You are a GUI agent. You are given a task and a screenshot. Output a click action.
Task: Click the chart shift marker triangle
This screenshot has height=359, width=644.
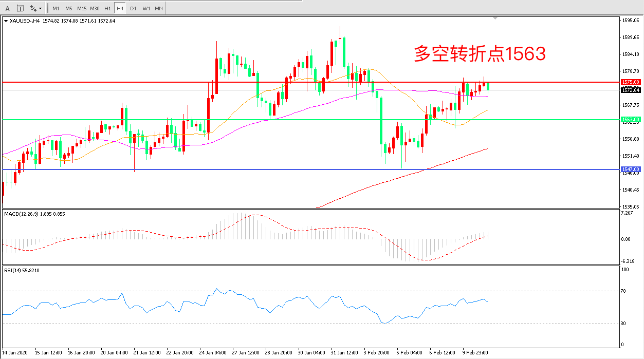[495, 18]
